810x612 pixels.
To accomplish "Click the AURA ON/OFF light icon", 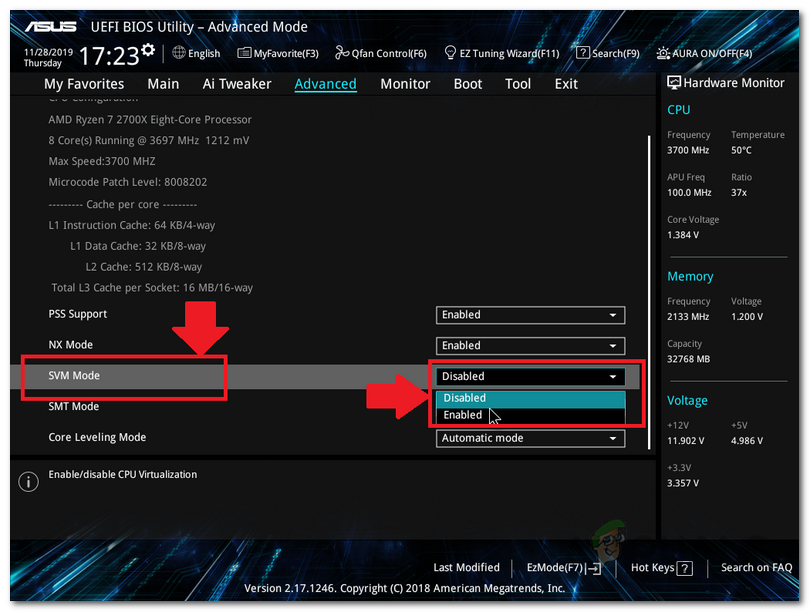I will [663, 53].
